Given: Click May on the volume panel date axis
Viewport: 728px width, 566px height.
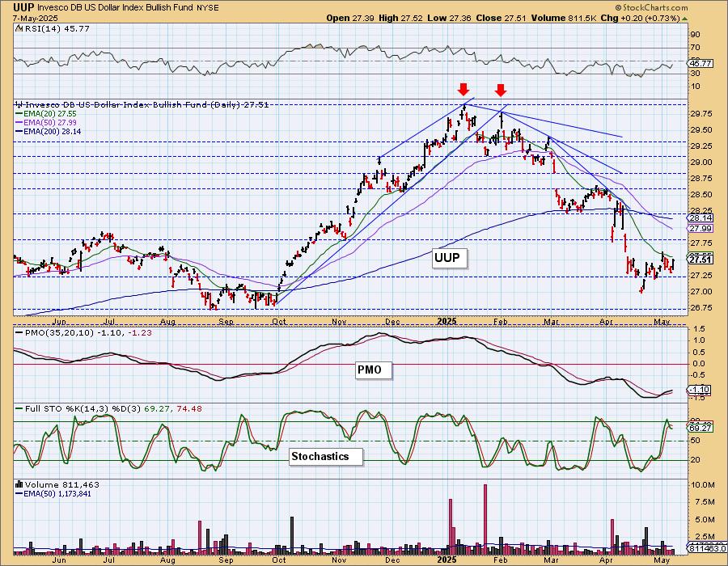Looking at the screenshot, I should (x=662, y=560).
